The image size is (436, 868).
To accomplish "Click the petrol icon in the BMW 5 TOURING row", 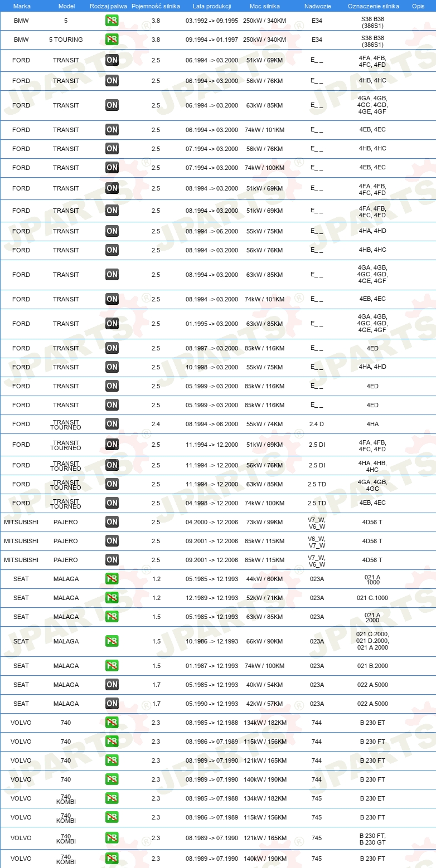I will click(x=112, y=40).
